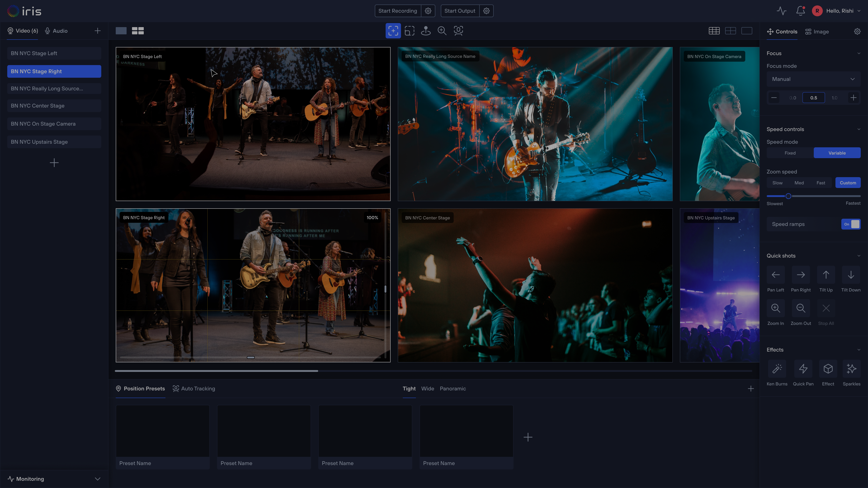Set speed mode to Variable
868x488 pixels.
click(837, 153)
